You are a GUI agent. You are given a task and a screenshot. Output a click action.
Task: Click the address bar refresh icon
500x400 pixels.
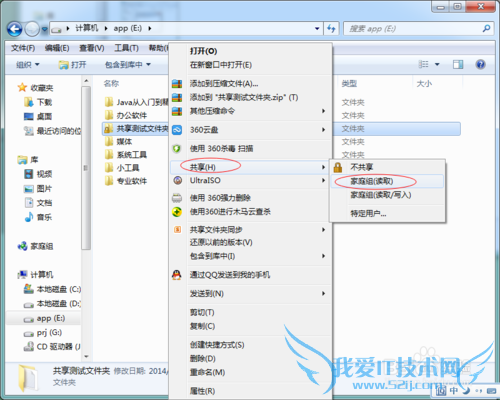pyautogui.click(x=331, y=29)
